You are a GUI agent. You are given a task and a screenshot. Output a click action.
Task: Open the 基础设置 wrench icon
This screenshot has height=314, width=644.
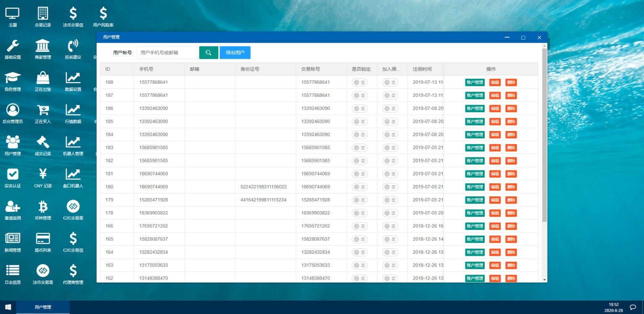coord(13,46)
